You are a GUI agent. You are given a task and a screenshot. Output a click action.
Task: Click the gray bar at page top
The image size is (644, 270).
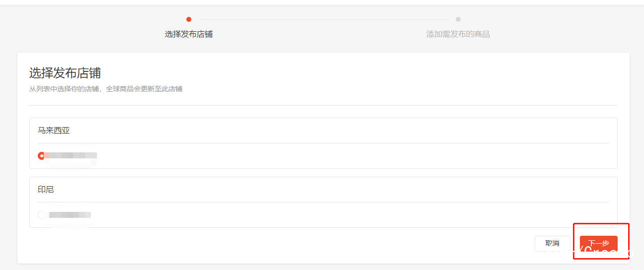(322, 2)
